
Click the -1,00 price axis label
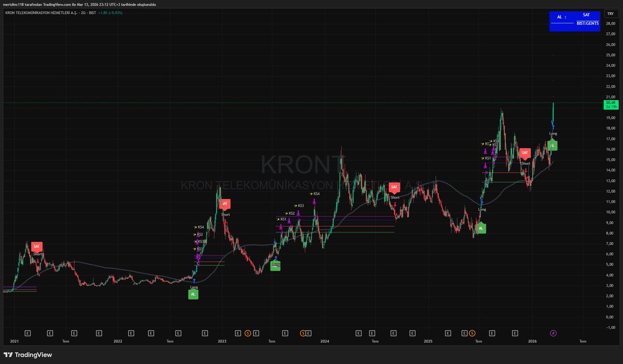point(610,327)
